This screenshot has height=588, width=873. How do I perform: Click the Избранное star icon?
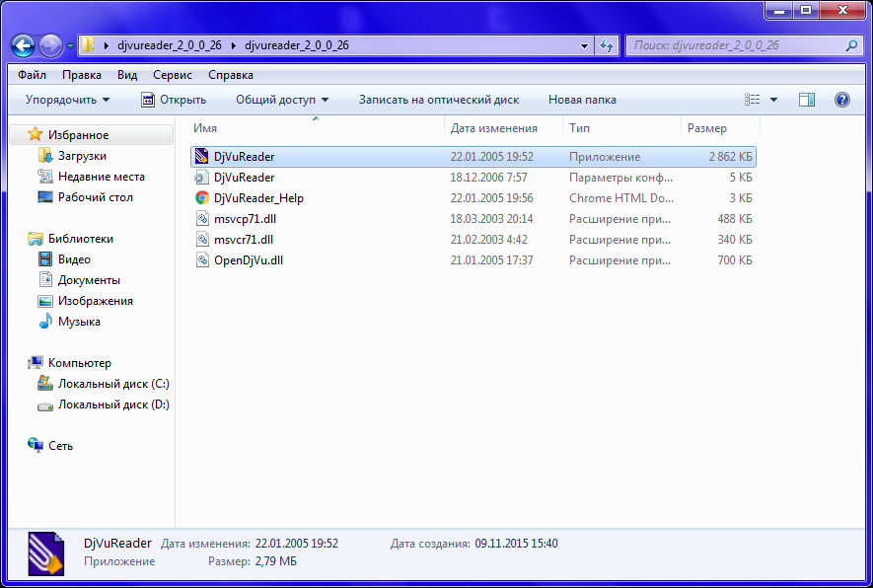pos(36,134)
